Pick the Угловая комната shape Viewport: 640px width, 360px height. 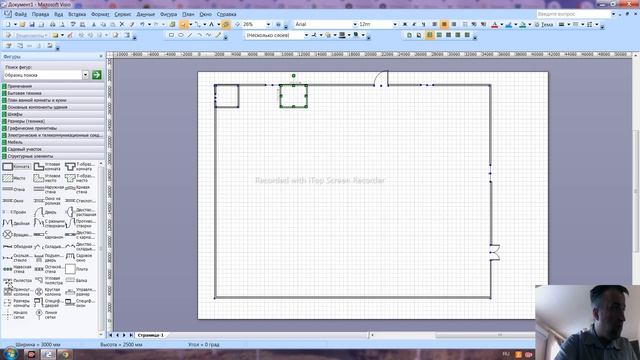coord(48,167)
